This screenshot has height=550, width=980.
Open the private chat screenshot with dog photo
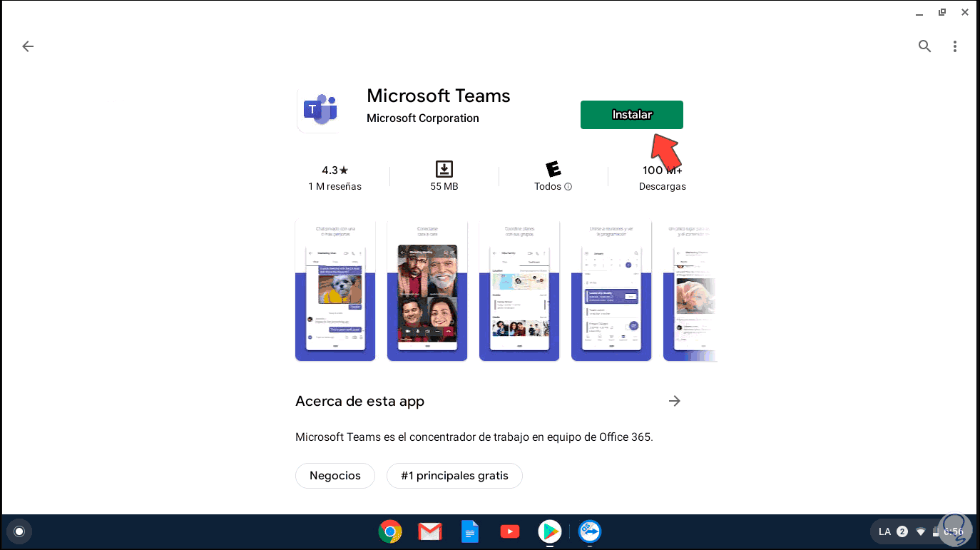[x=335, y=291]
